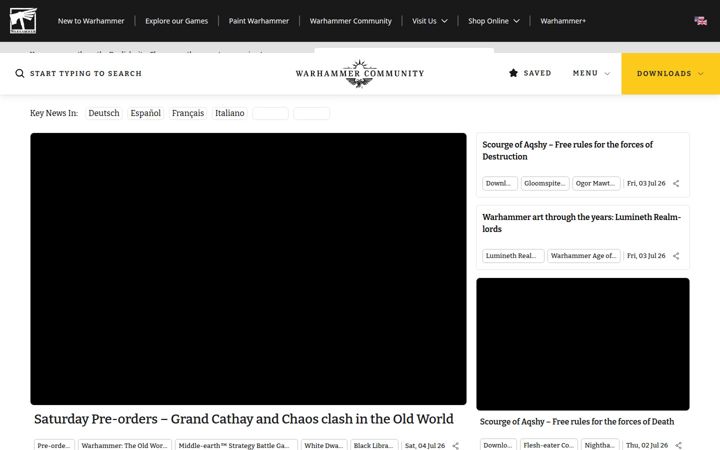This screenshot has height=450, width=720.
Task: Click the Downl... tag under Destruction article
Action: (500, 183)
